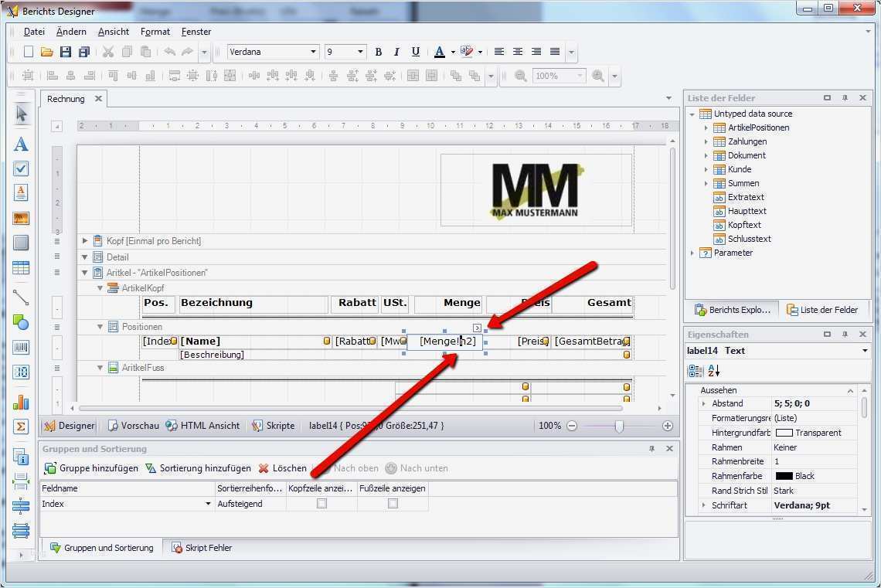Open the Ansicht menu

114,32
